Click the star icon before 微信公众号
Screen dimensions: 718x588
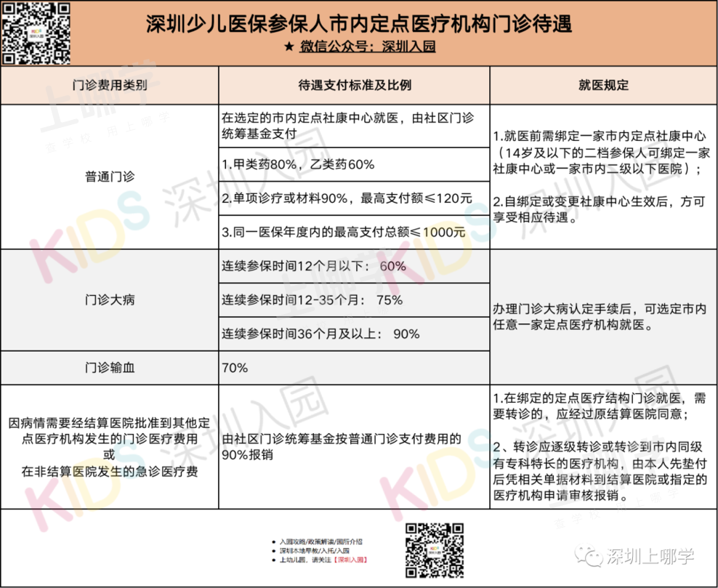click(x=289, y=47)
